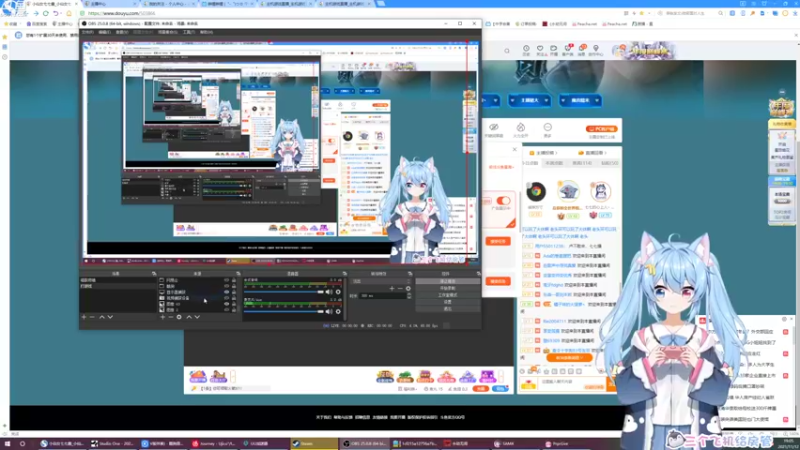Open source properties gear in Sources dock
The height and width of the screenshot is (450, 800).
tap(179, 317)
